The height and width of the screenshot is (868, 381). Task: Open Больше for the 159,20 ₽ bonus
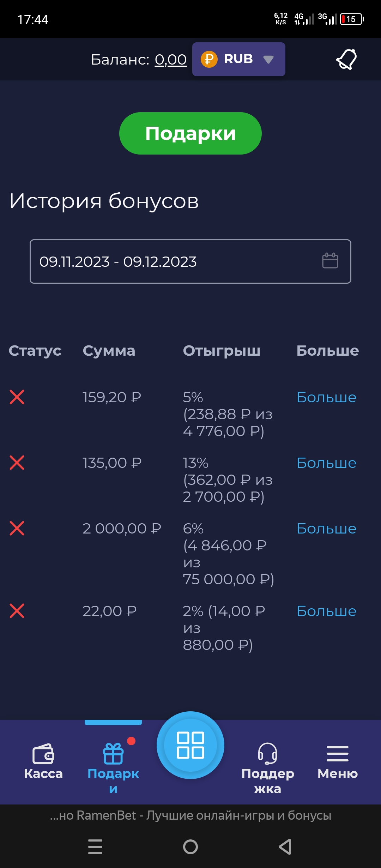coord(326,397)
